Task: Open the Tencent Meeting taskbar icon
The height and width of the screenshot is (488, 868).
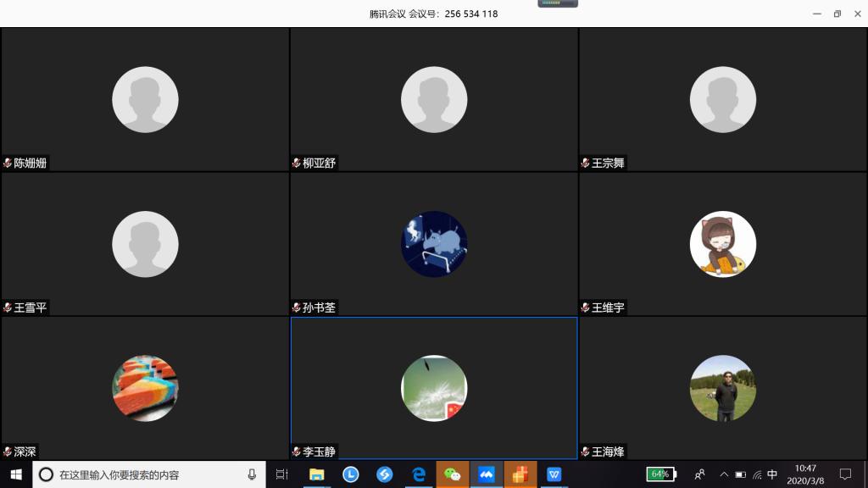Action: [x=487, y=474]
